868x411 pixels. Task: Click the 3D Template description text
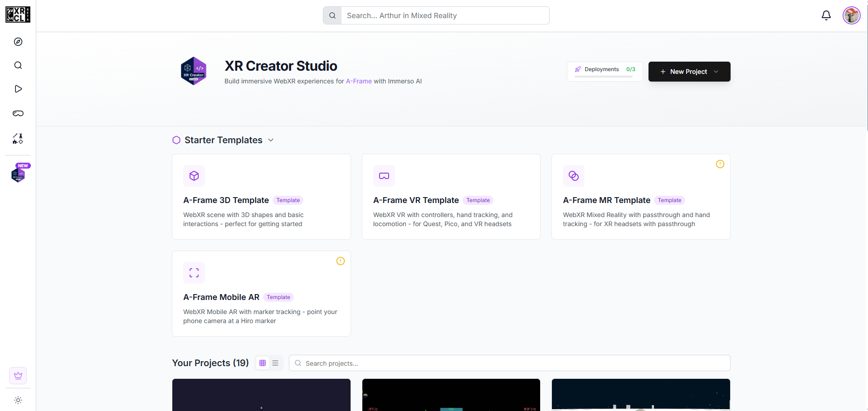(x=244, y=219)
